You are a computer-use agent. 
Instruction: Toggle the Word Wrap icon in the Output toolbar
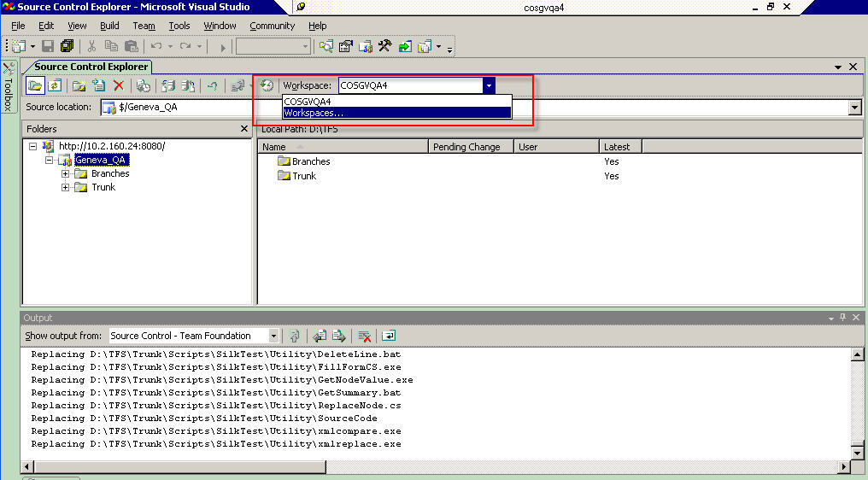[389, 336]
